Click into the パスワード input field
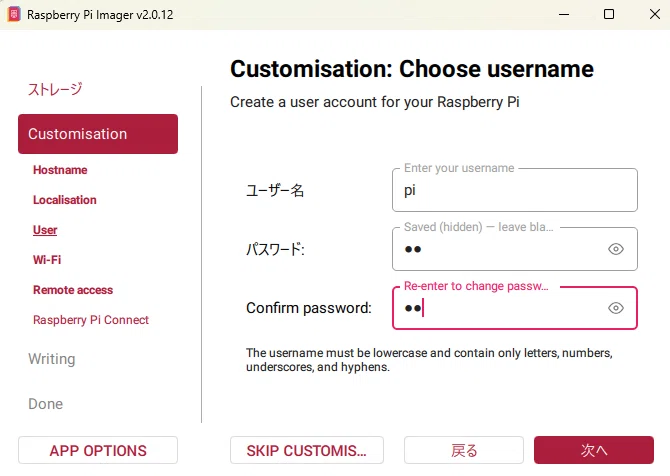This screenshot has width=670, height=476. [x=500, y=249]
